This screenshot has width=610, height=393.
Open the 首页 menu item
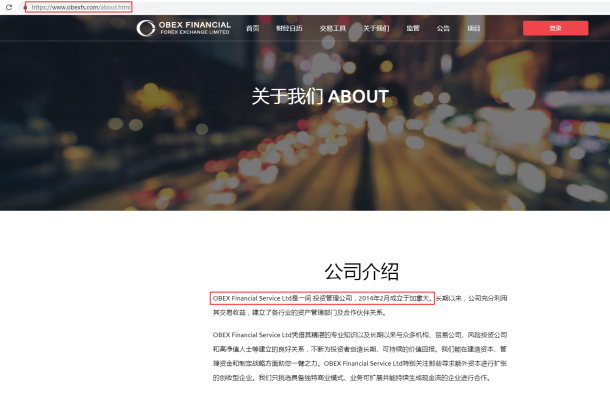click(252, 28)
